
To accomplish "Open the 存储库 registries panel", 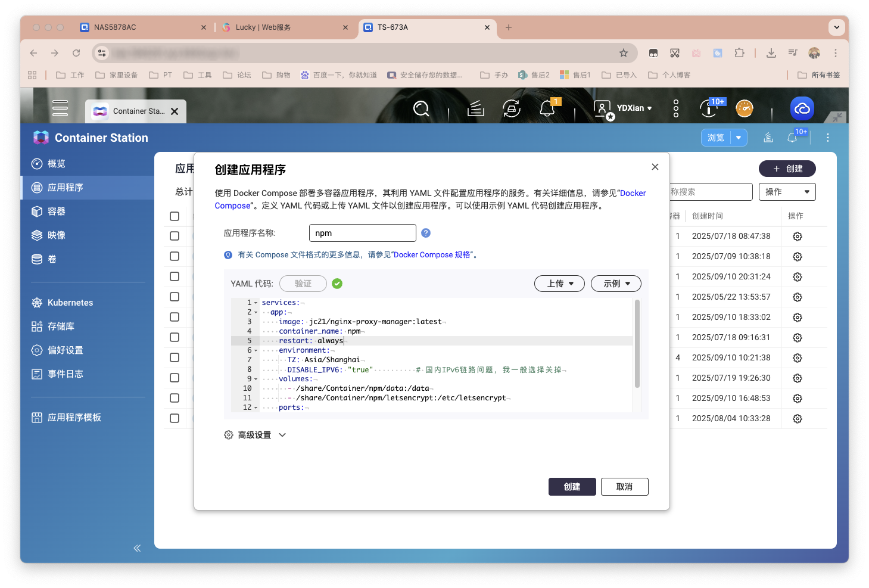I will pyautogui.click(x=63, y=326).
